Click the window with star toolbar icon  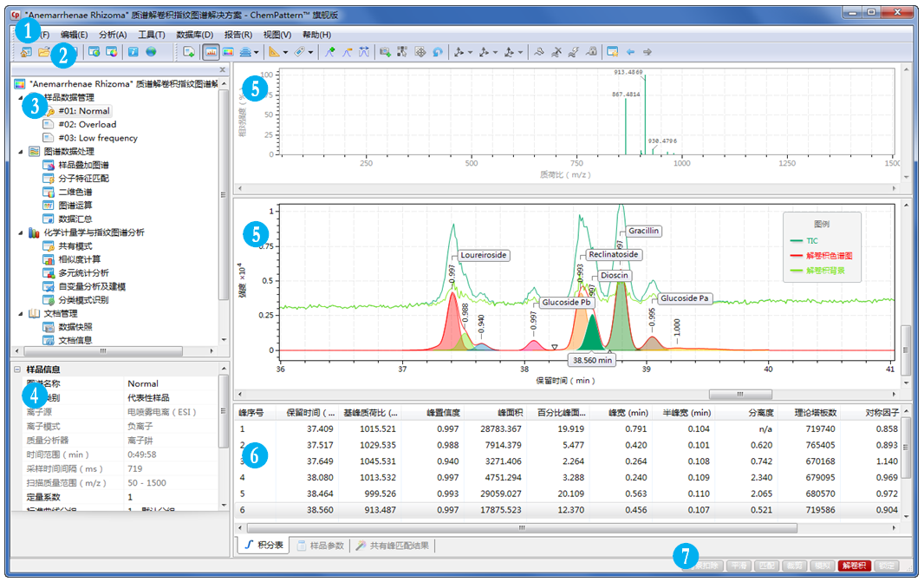coord(613,52)
